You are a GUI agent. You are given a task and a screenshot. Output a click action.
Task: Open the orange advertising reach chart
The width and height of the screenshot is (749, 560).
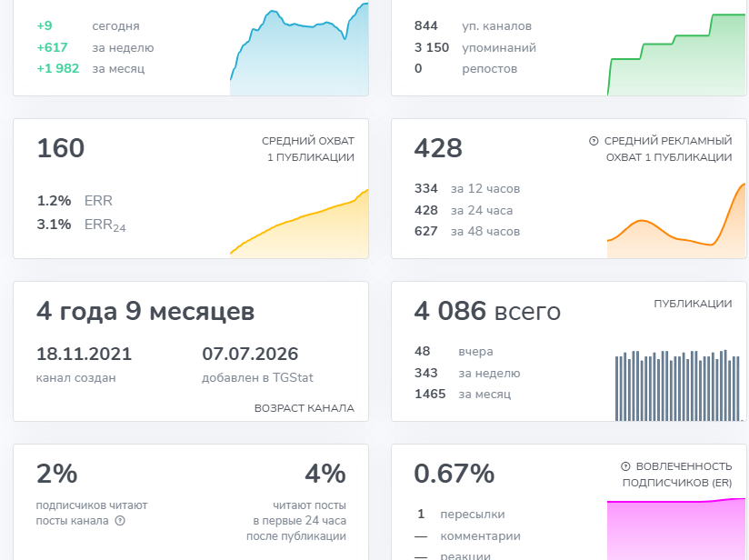coord(676,221)
